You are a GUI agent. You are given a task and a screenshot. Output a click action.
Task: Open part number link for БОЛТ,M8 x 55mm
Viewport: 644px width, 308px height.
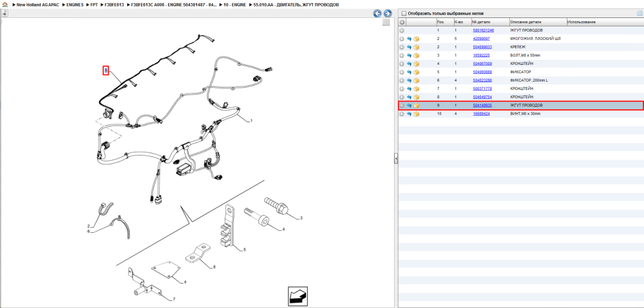tap(481, 55)
